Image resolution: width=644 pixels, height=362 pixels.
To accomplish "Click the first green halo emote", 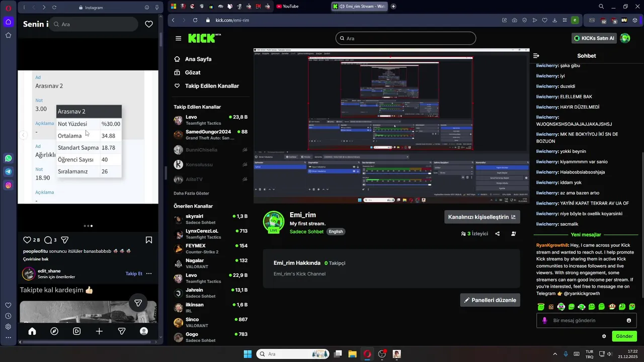I will (541, 307).
